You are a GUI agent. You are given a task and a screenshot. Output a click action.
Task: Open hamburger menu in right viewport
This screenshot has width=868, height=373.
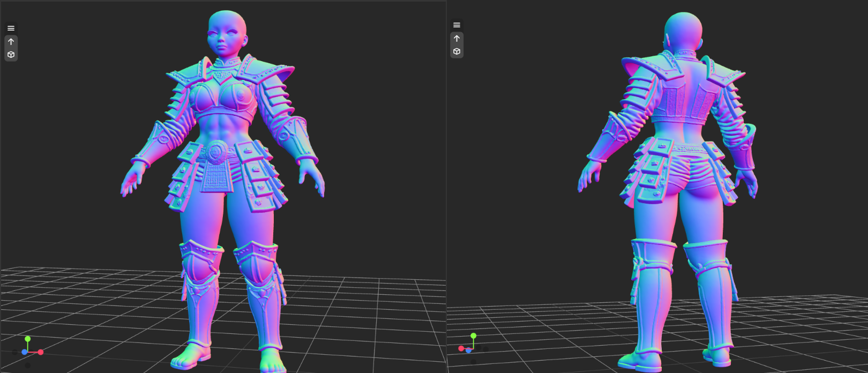point(457,25)
